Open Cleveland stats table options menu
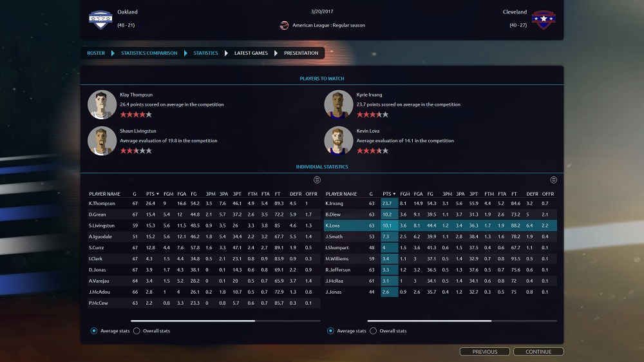This screenshot has width=644, height=362. [553, 180]
